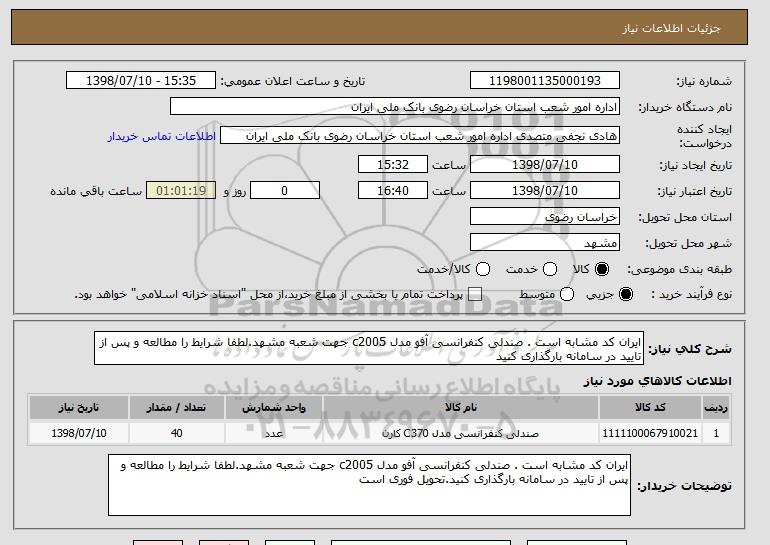This screenshot has height=545, width=770.
Task: Click the نام کالا column header
Action: pyautogui.click(x=461, y=408)
